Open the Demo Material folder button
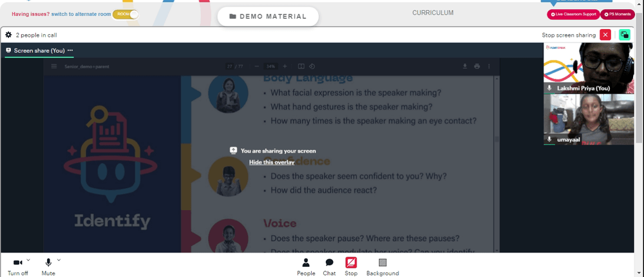The image size is (644, 277). click(x=268, y=17)
